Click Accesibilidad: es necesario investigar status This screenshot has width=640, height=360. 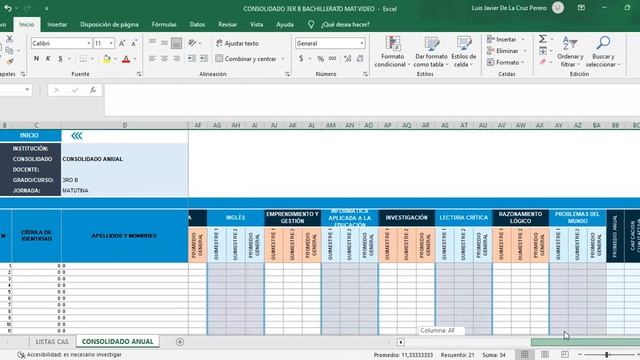pos(69,355)
